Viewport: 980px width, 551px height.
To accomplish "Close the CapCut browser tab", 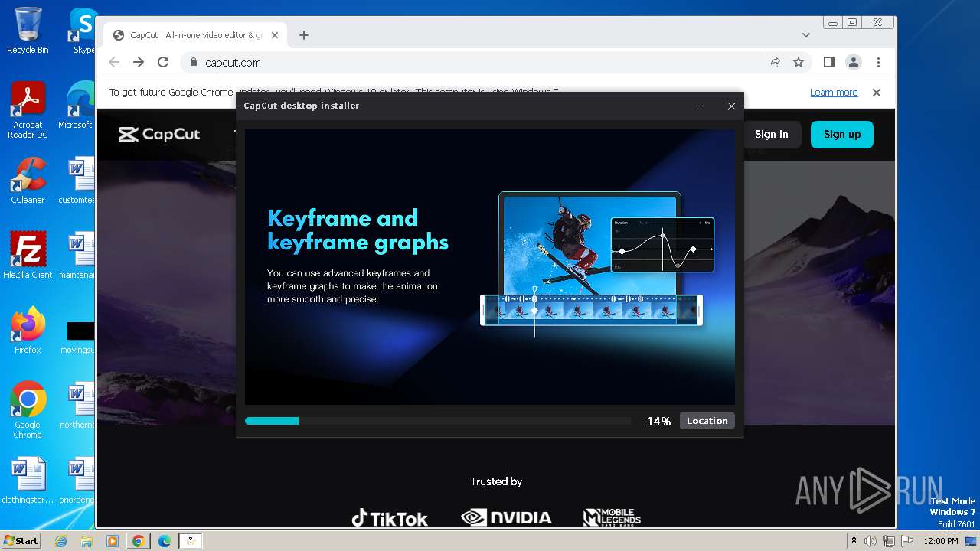I will pos(275,35).
